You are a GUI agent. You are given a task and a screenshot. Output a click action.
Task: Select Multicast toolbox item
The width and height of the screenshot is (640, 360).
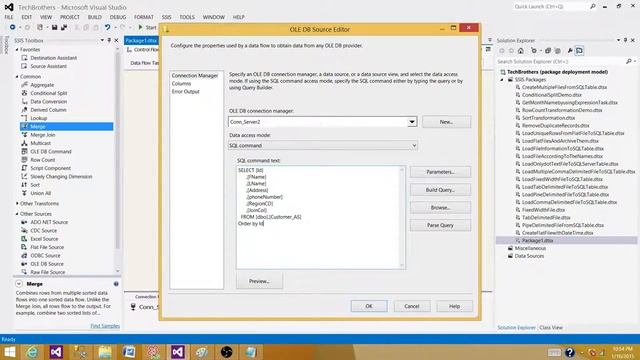pos(40,143)
